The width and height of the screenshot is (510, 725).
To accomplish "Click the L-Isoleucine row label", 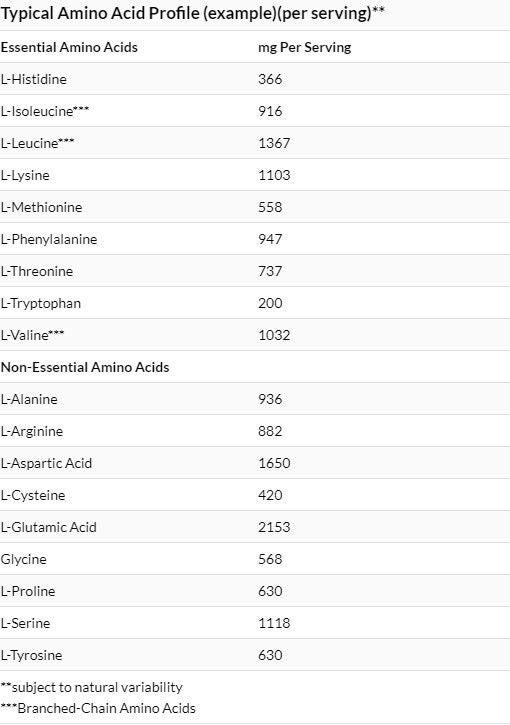I will [x=45, y=111].
